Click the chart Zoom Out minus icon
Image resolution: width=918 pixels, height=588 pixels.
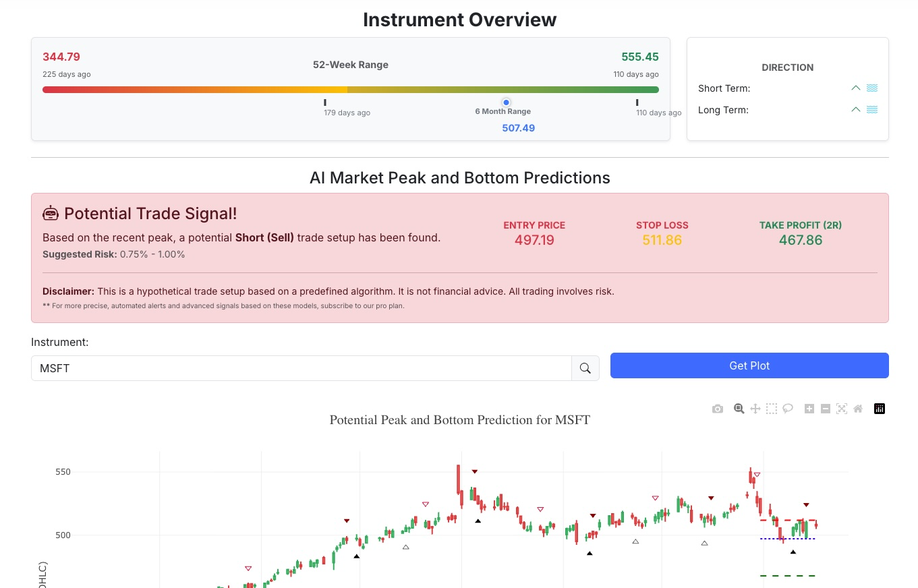(825, 409)
